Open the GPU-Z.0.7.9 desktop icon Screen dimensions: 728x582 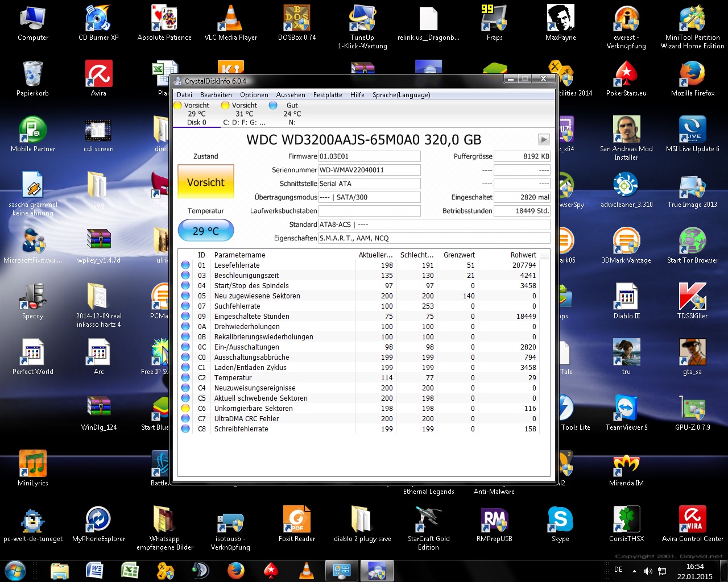pos(692,413)
